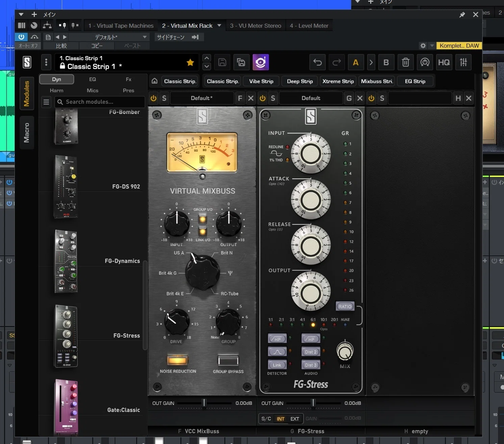Favorite the Classic Strip 1 preset star

click(x=190, y=62)
